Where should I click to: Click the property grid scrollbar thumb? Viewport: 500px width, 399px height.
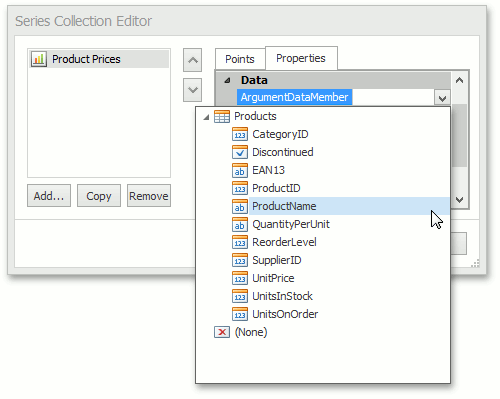tap(460, 135)
